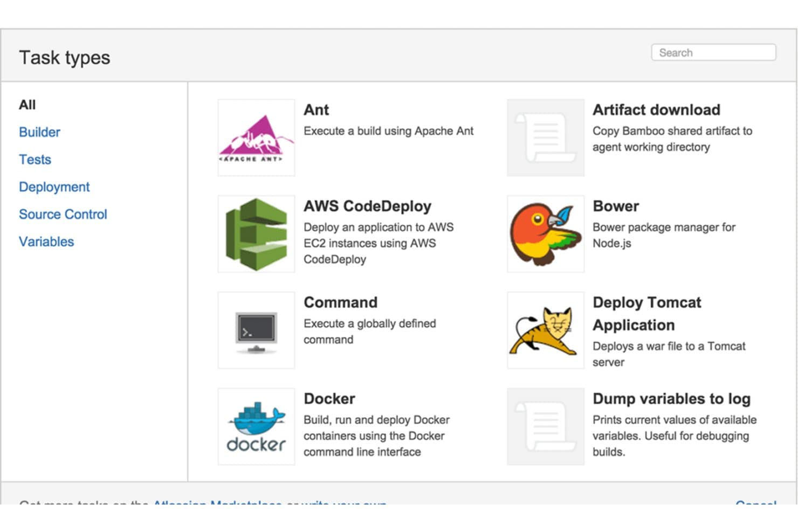Click 'Deploys a war file to a Tomcat server' text

[x=669, y=354]
